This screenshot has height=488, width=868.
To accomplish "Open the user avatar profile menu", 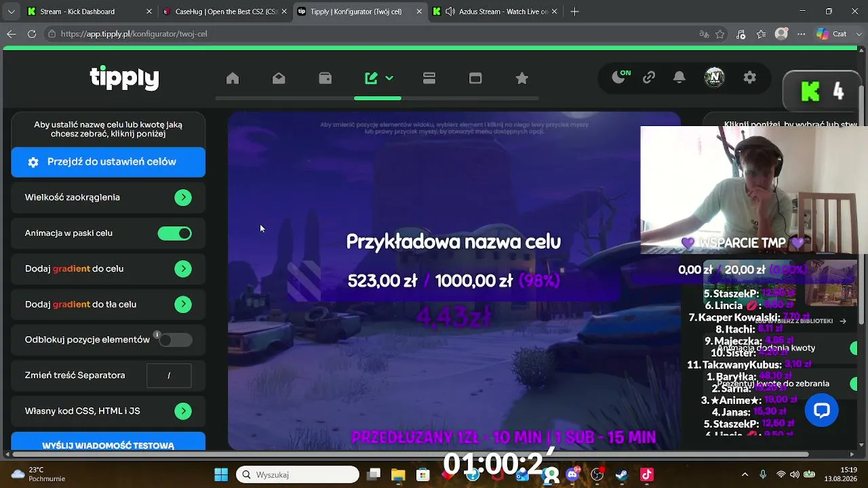I will 714,78.
